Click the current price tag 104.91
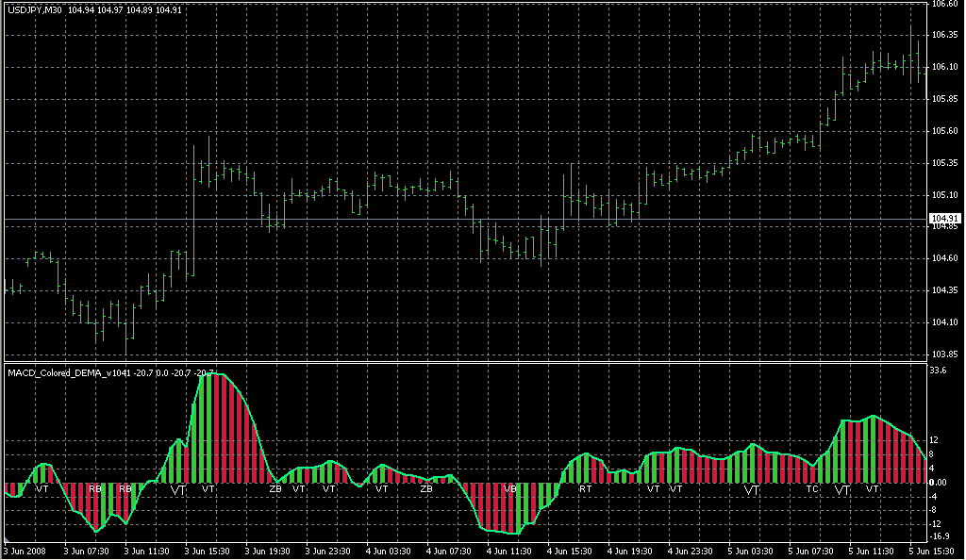This screenshot has height=560, width=966. (946, 218)
